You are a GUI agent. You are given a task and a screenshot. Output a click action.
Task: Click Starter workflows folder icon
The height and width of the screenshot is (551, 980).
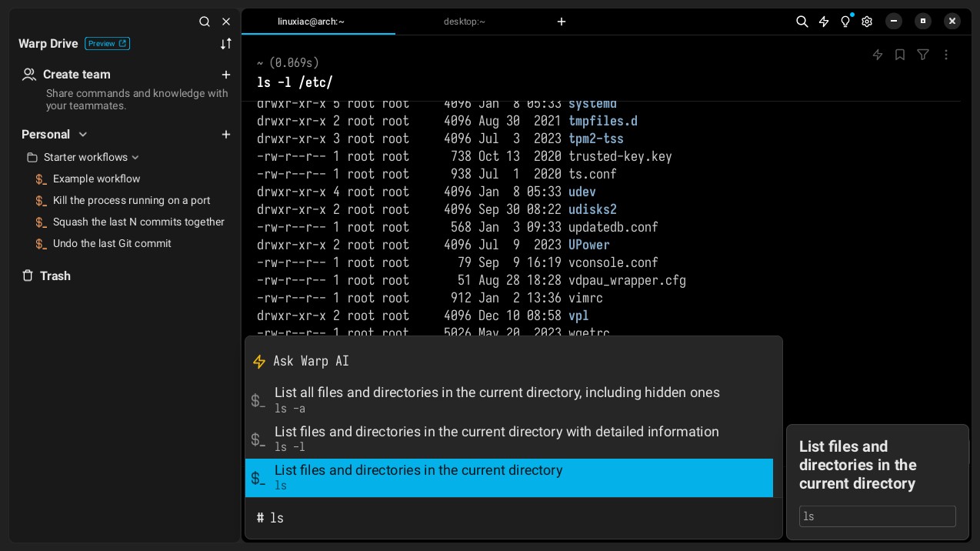[x=32, y=157]
